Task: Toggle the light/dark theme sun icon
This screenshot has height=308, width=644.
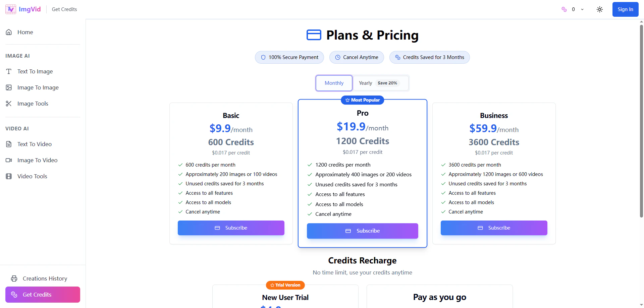Action: point(600,9)
